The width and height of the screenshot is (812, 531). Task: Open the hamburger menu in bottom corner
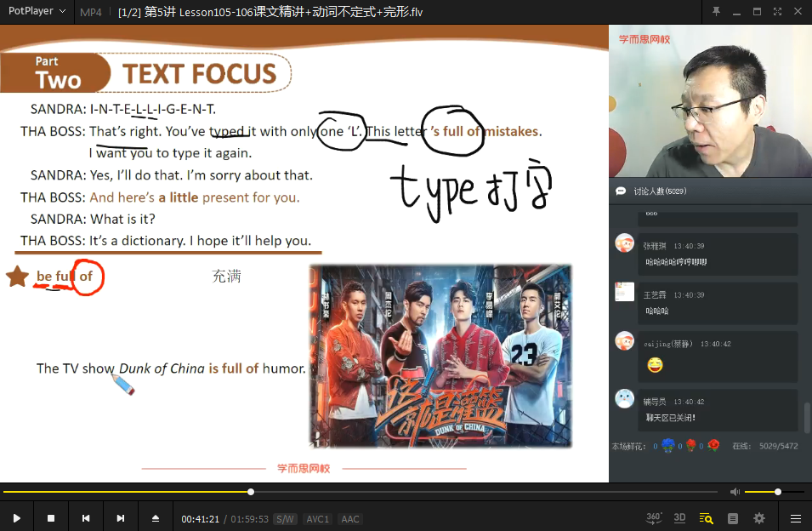pos(796,518)
